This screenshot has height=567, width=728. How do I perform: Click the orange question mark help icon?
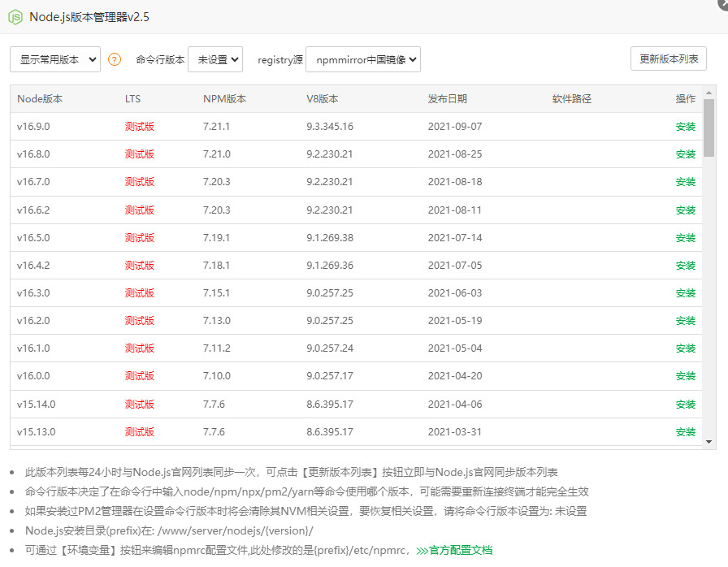coord(115,59)
